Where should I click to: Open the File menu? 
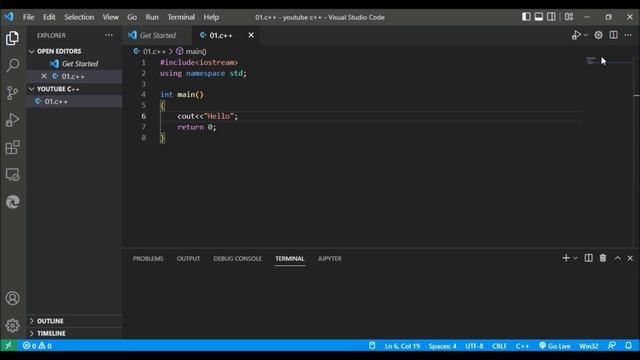tap(29, 17)
